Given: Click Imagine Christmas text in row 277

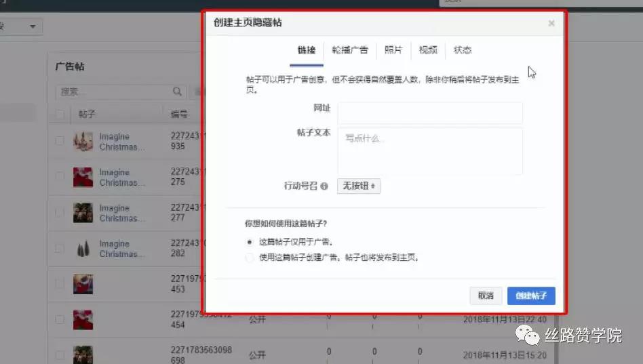Looking at the screenshot, I should tap(121, 213).
